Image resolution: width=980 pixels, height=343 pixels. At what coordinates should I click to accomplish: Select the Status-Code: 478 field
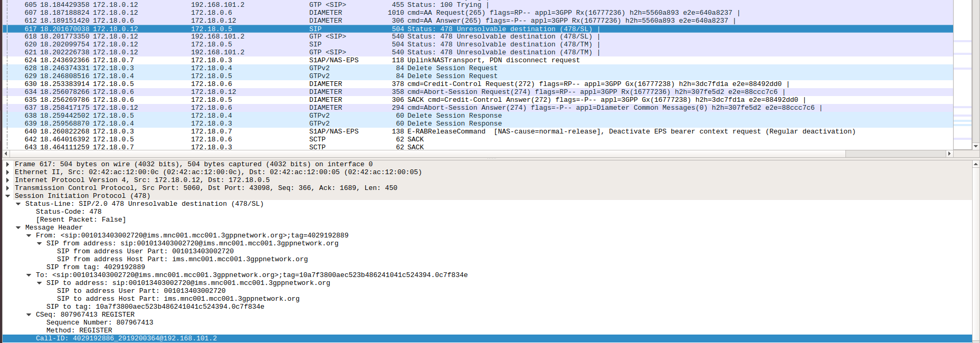tap(69, 212)
